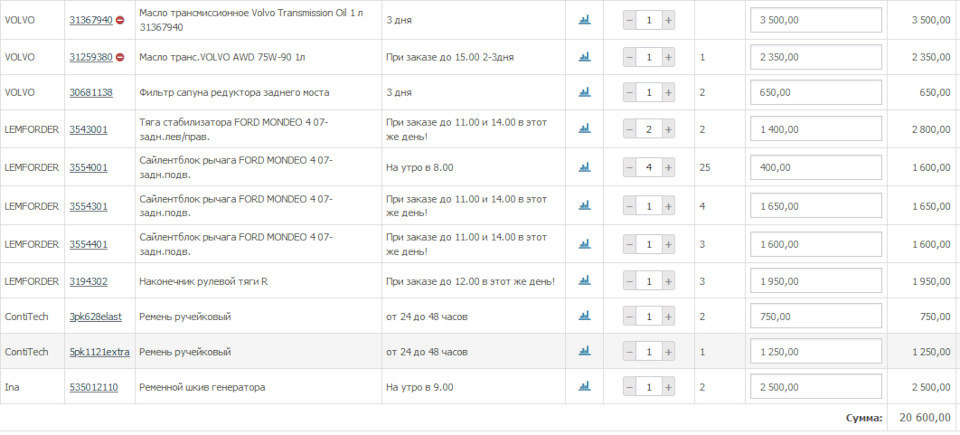Open chart icon for part 535012110

585,387
